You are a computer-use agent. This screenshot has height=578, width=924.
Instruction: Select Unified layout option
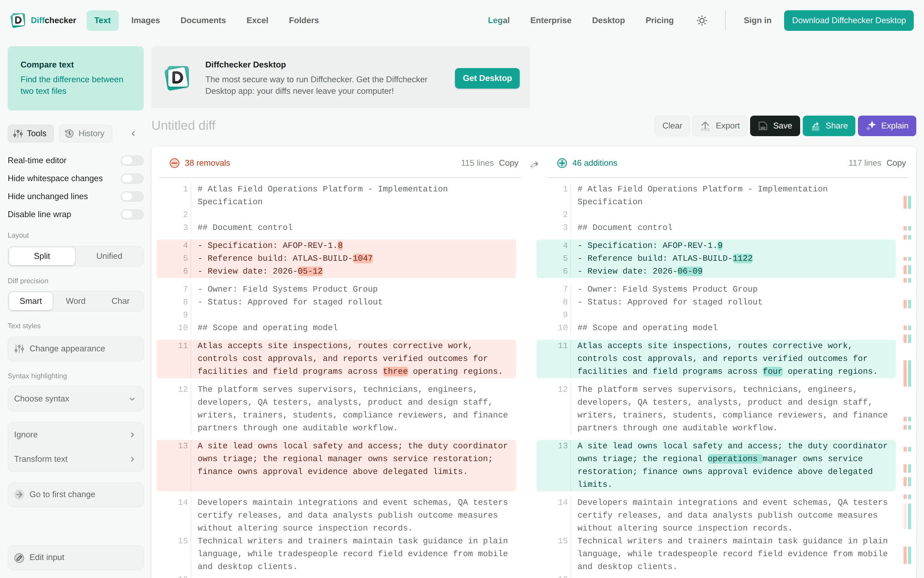(109, 256)
